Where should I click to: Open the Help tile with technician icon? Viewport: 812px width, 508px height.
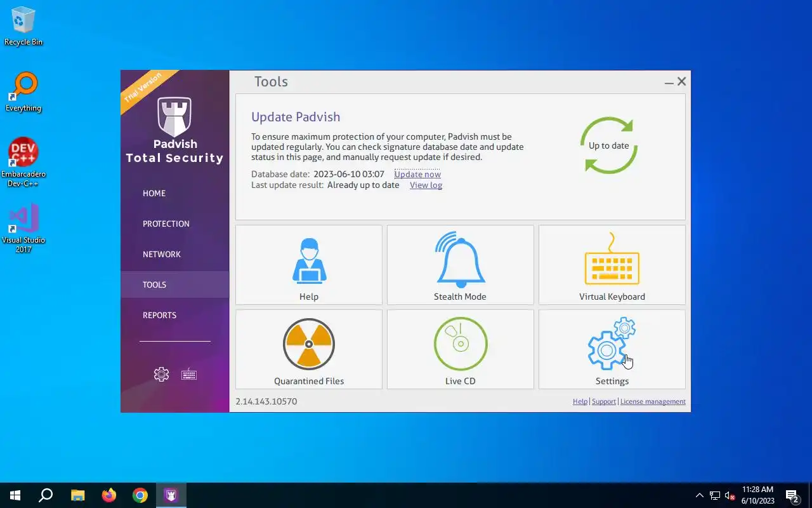pyautogui.click(x=309, y=265)
